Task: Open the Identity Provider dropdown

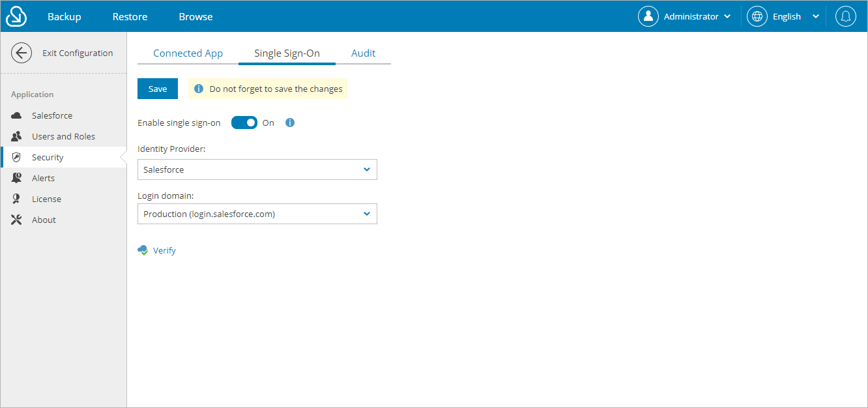Action: tap(257, 169)
